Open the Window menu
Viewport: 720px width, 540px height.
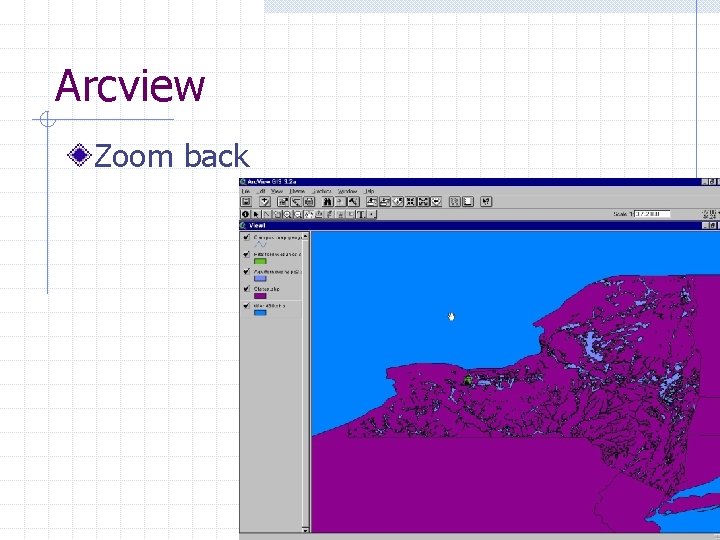pos(347,191)
